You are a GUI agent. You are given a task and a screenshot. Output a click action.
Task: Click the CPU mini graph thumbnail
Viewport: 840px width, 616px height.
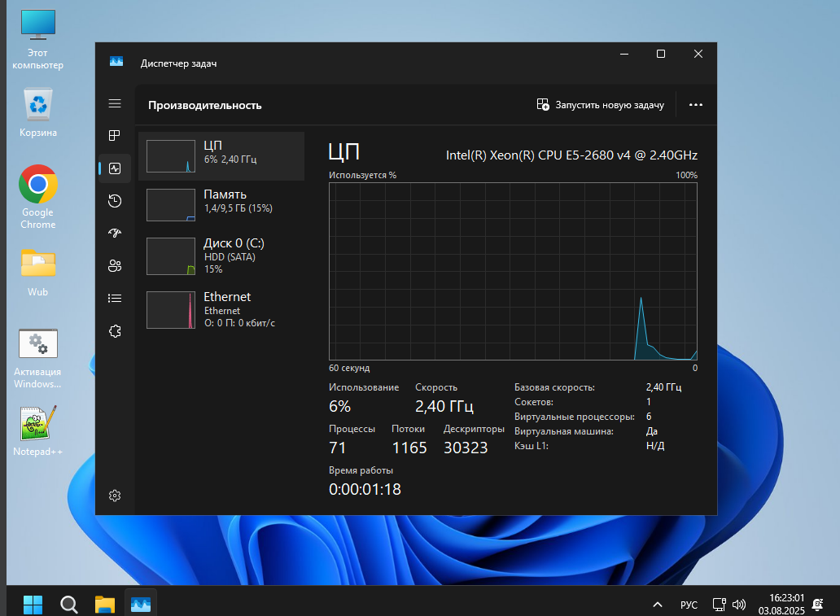pyautogui.click(x=171, y=156)
